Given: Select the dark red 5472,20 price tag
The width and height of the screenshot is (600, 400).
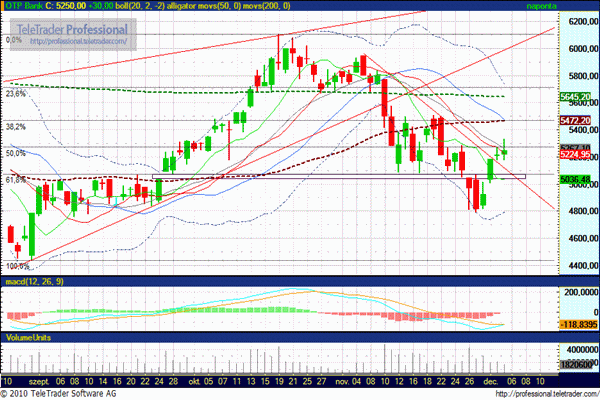Looking at the screenshot, I should tap(575, 119).
